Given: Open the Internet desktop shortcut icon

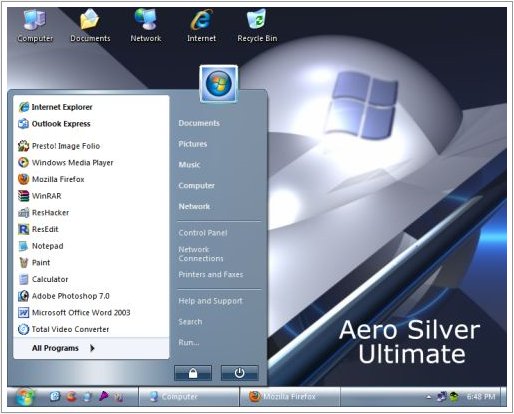Looking at the screenshot, I should [x=201, y=26].
